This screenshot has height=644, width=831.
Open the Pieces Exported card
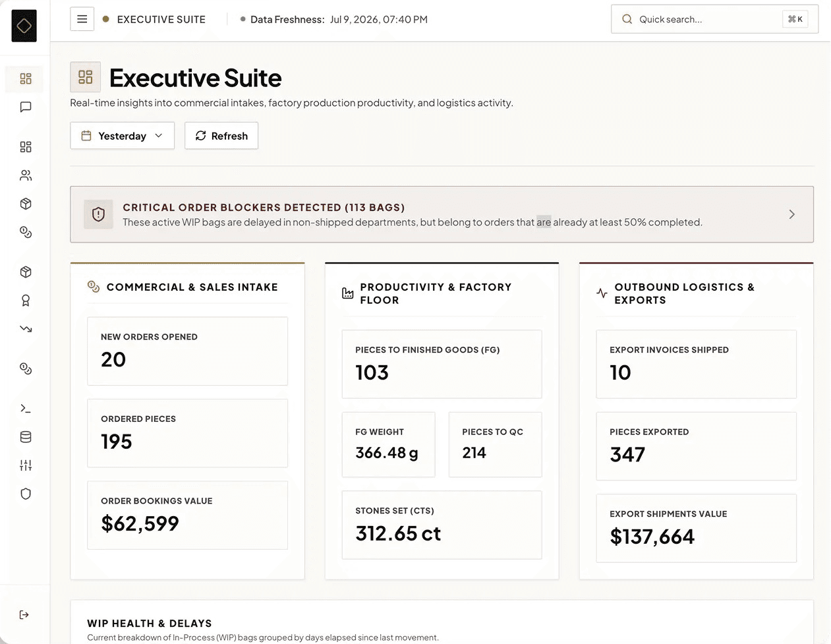tap(697, 446)
